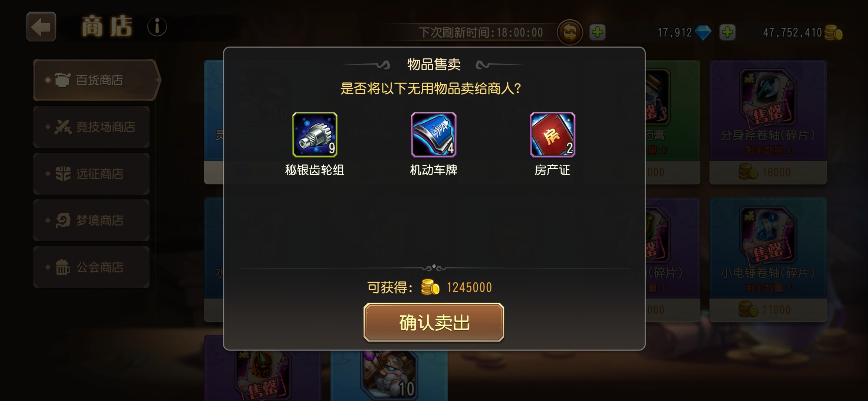
Task: Click the dwarf hero item with 10
Action: coord(389,374)
